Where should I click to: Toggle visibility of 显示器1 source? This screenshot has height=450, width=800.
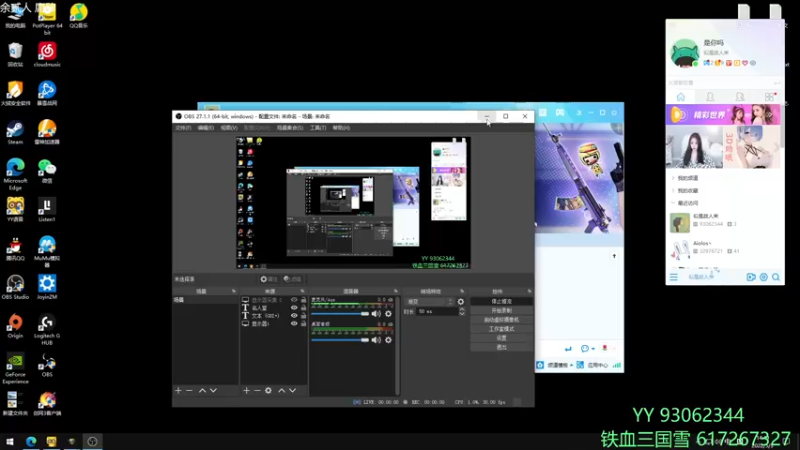coord(294,323)
